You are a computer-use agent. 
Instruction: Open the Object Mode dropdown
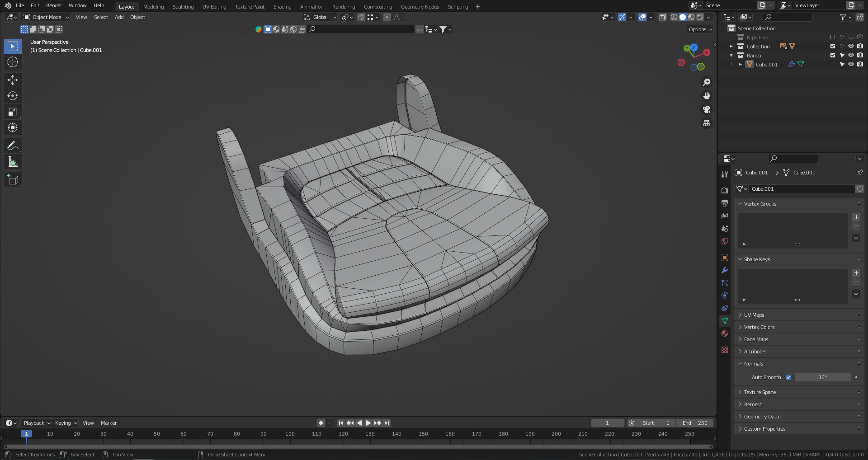pyautogui.click(x=47, y=17)
